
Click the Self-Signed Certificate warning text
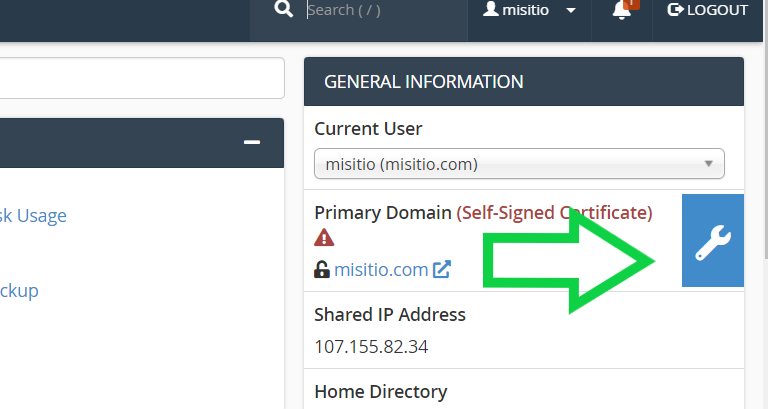tap(554, 213)
